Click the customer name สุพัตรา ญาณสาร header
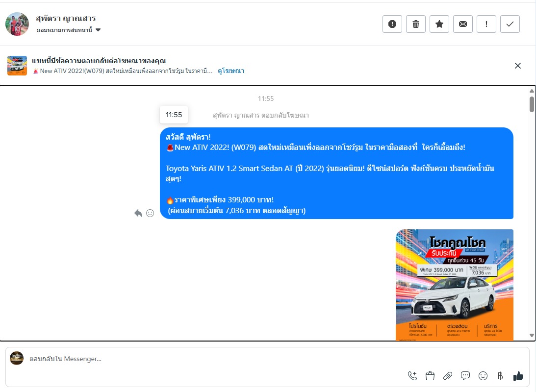536x392 pixels. pos(66,18)
